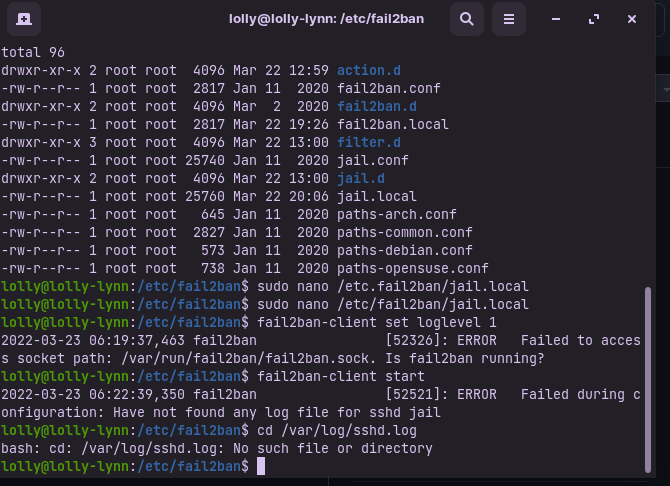Click 'jail.local' in the file listing
Image resolution: width=670 pixels, height=486 pixels.
377,196
